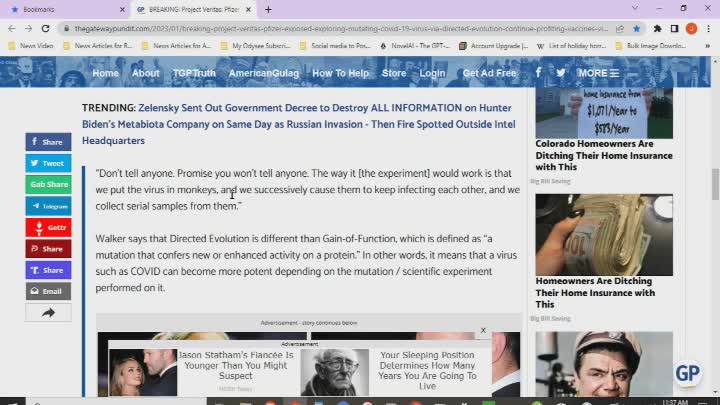This screenshot has height=405, width=720.
Task: Reload the page with the refresh icon
Action: click(x=45, y=28)
